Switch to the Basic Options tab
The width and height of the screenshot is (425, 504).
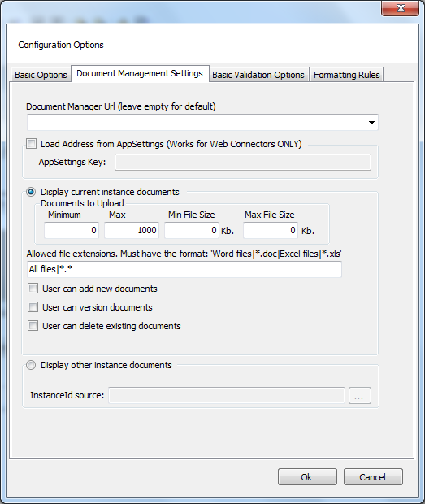(41, 75)
